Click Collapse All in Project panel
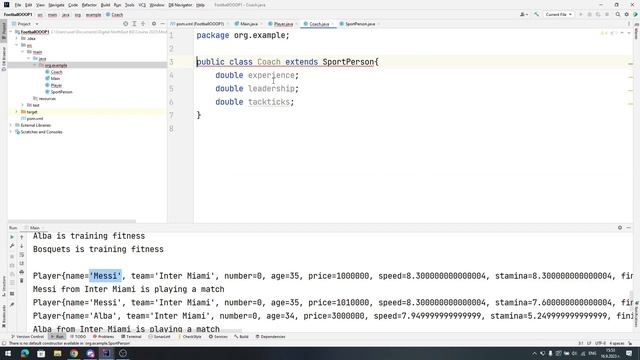 click(143, 24)
